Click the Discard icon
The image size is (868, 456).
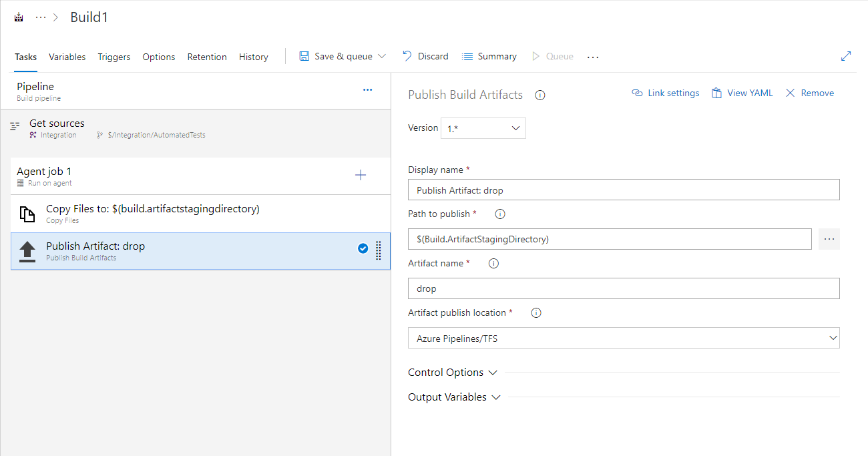click(x=405, y=56)
